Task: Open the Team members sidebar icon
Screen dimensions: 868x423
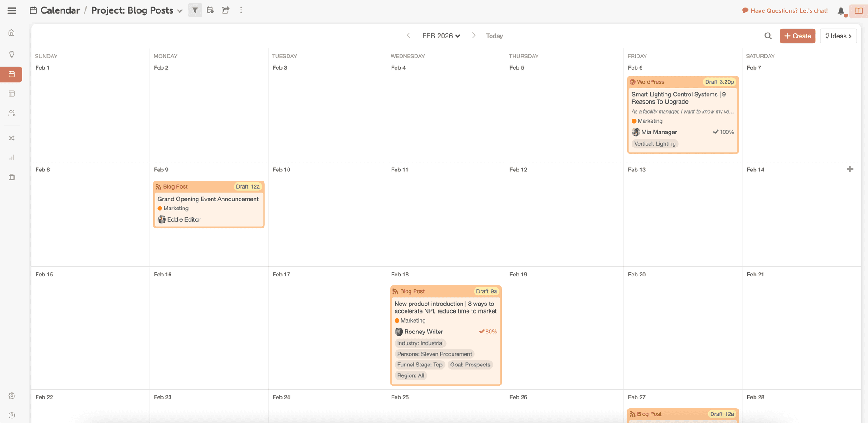Action: (x=12, y=113)
